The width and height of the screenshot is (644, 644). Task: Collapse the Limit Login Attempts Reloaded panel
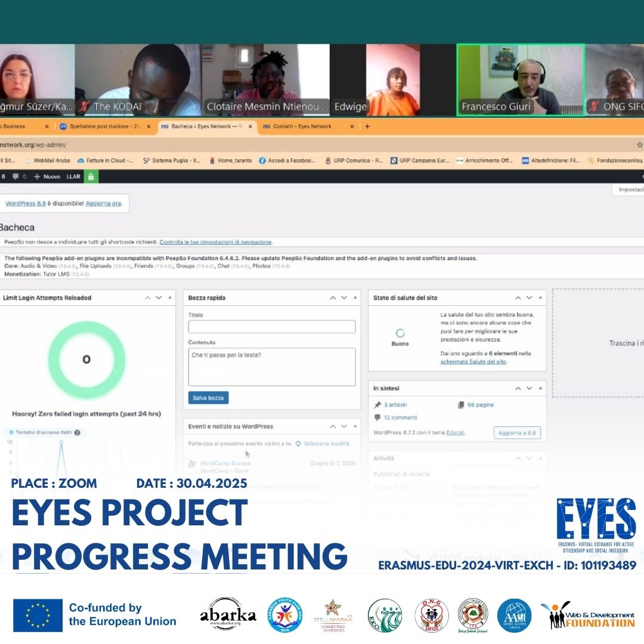pos(170,298)
